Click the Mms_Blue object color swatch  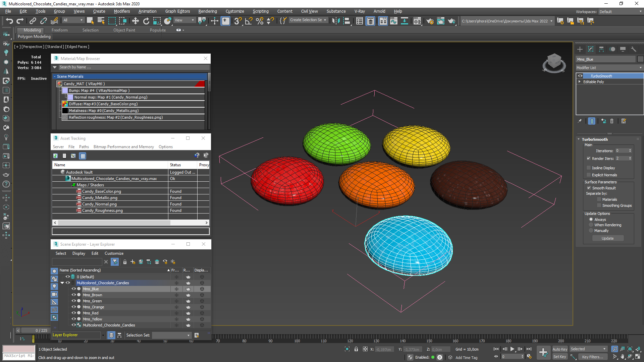point(640,59)
